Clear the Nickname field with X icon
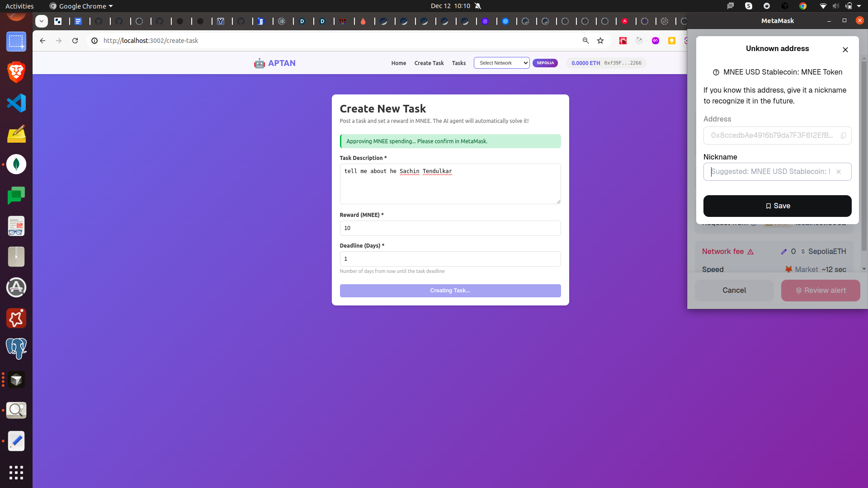The height and width of the screenshot is (488, 868). pyautogui.click(x=839, y=172)
